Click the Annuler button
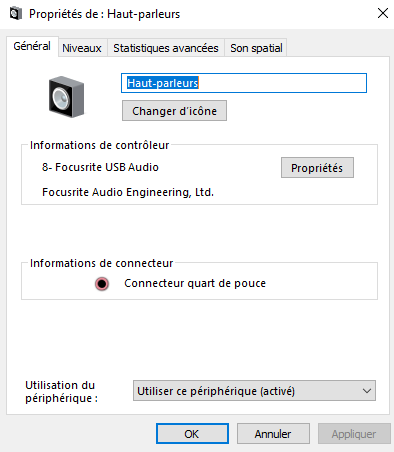Viewport: 394px width, 452px height. click(x=273, y=434)
